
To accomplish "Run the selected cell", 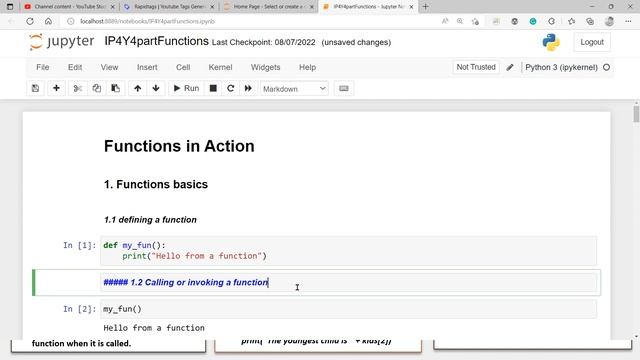I will (x=186, y=88).
